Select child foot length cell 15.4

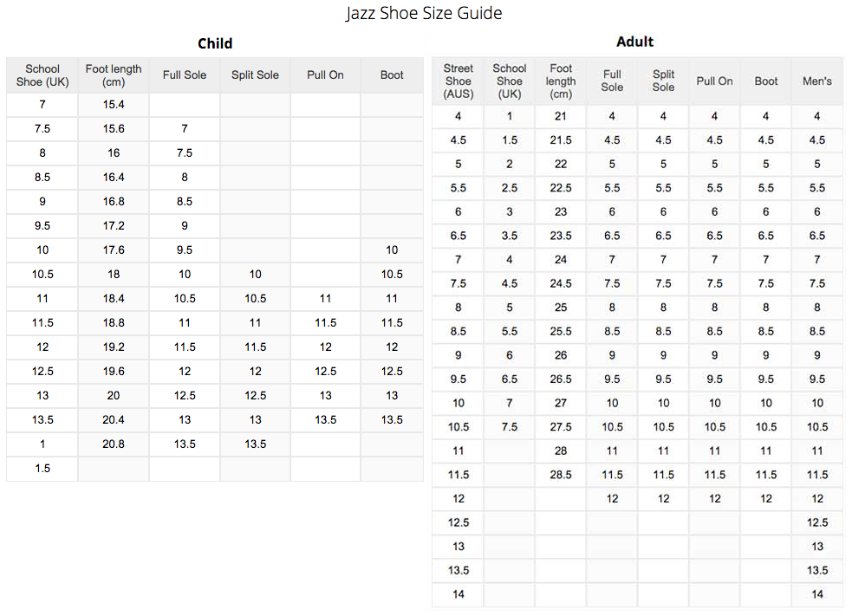114,105
